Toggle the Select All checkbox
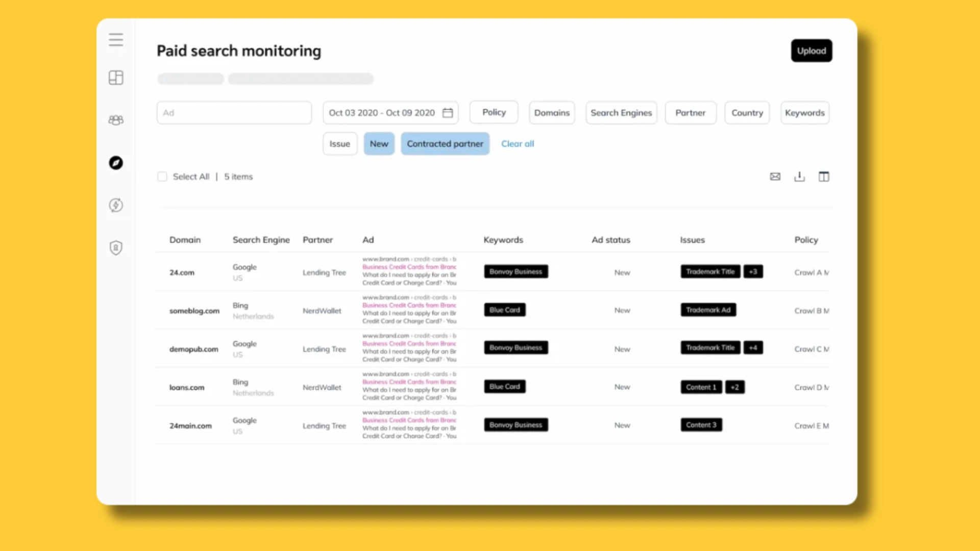This screenshot has height=551, width=980. pyautogui.click(x=162, y=176)
